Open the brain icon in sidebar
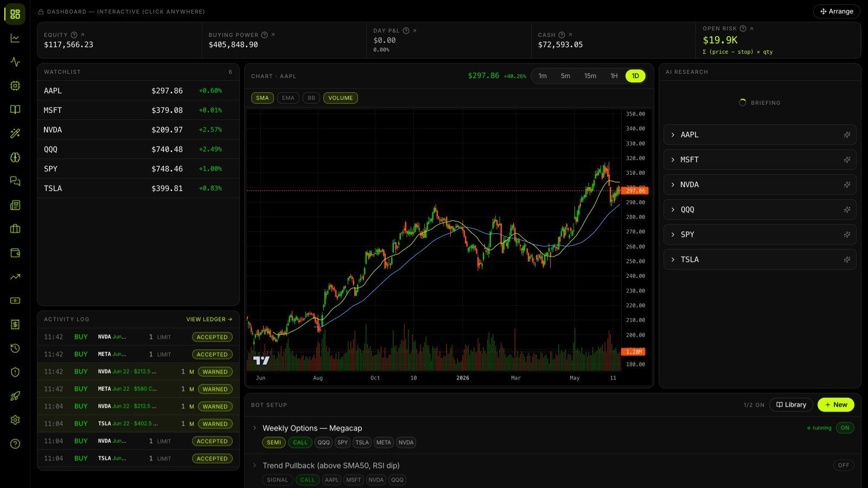868x488 pixels. point(15,157)
